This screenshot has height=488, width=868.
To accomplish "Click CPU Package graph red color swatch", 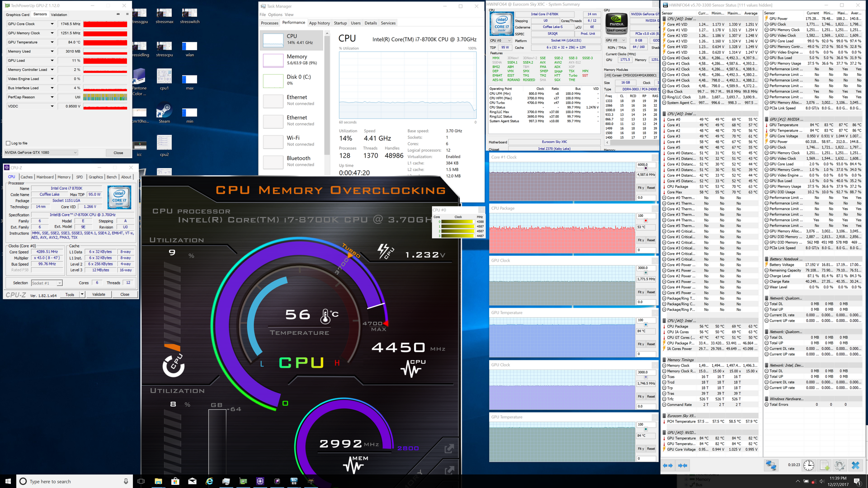I will (x=646, y=221).
